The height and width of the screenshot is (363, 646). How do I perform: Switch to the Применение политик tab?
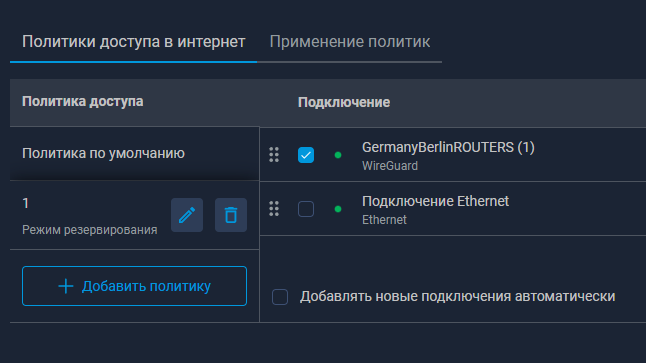(350, 42)
